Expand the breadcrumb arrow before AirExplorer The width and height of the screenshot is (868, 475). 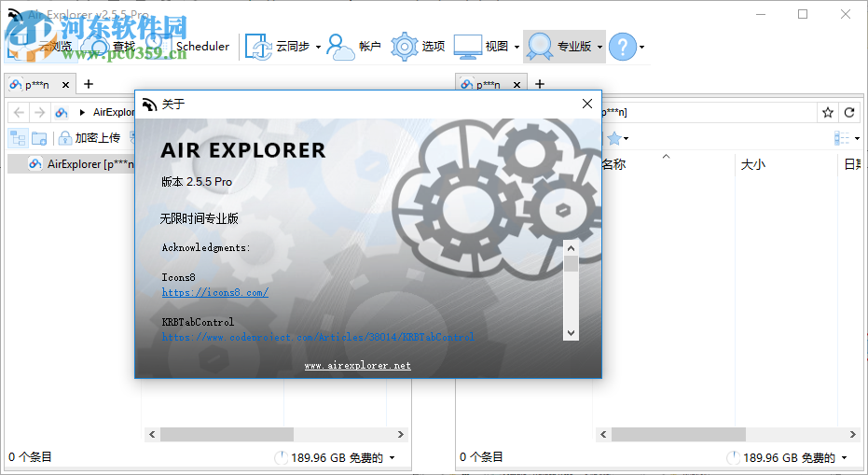tap(82, 113)
